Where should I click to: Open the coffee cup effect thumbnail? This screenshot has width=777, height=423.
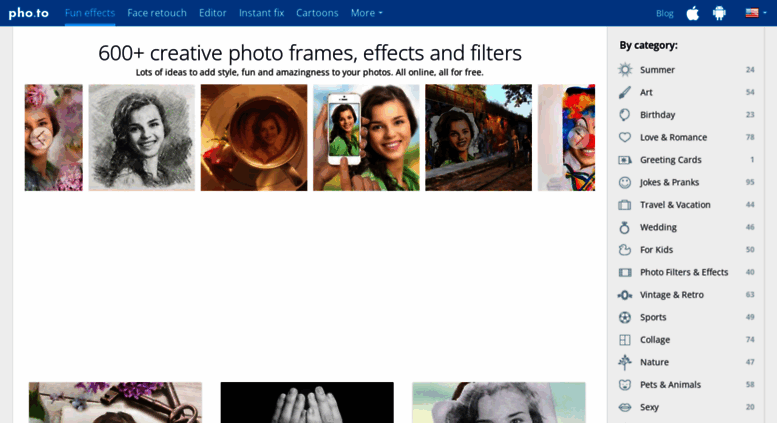click(254, 138)
